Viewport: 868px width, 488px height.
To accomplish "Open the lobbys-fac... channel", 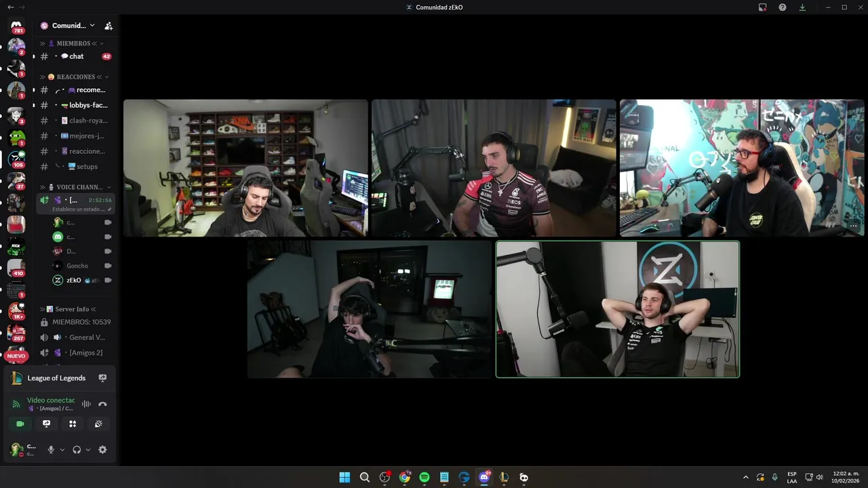I will click(75, 105).
